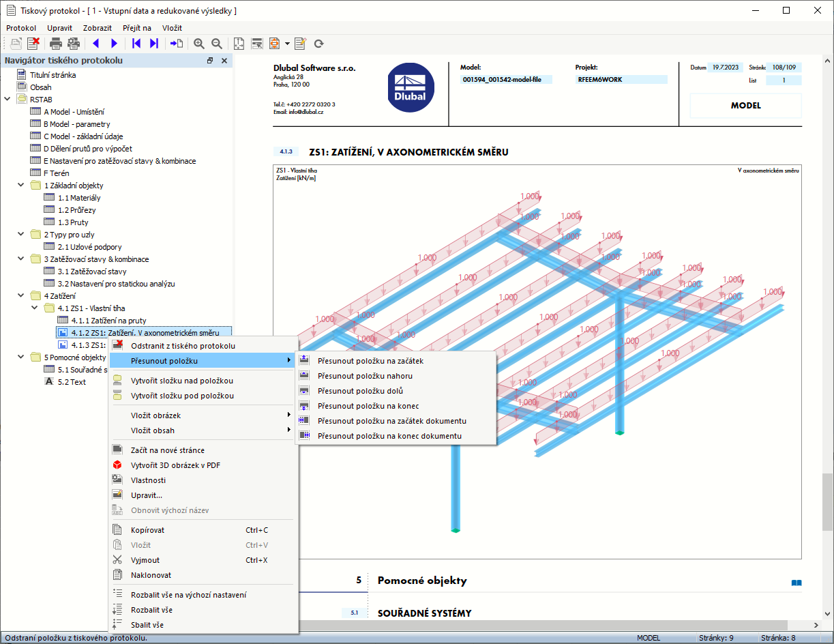Screen dimensions: 834x644
Task: Close the Navigátor tiského protokolu panel
Action: [x=224, y=61]
